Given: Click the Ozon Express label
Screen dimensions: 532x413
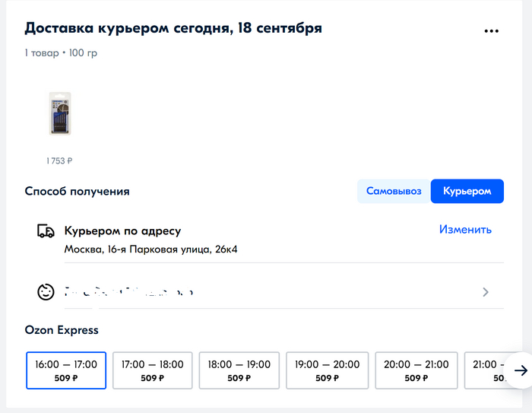Looking at the screenshot, I should (x=62, y=330).
